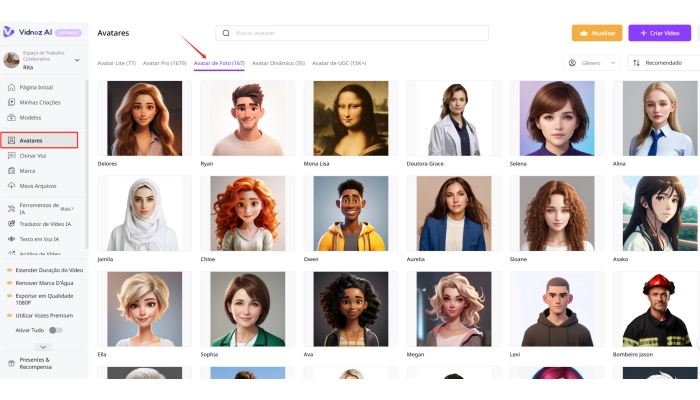The width and height of the screenshot is (700, 400).
Task: Select the Owen avatar thumbnail
Action: (x=351, y=213)
